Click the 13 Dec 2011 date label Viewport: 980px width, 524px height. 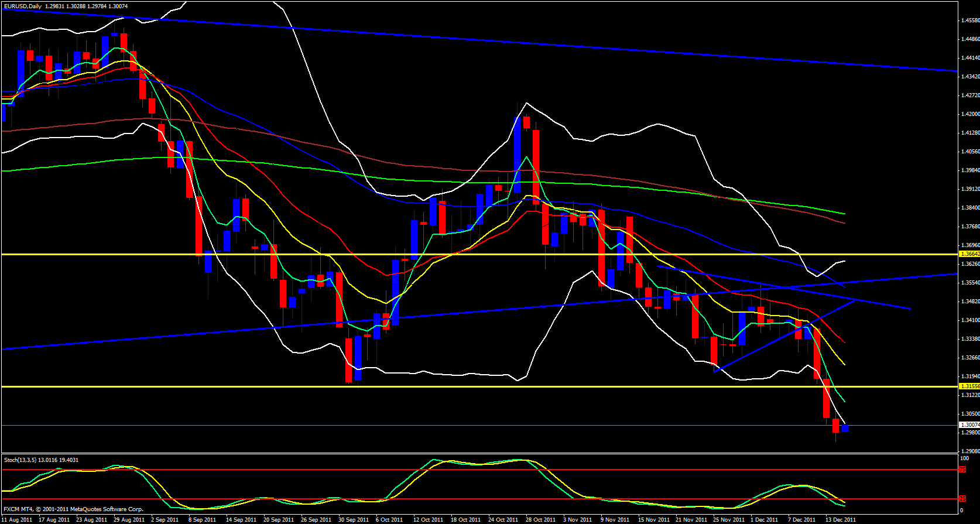pyautogui.click(x=841, y=519)
